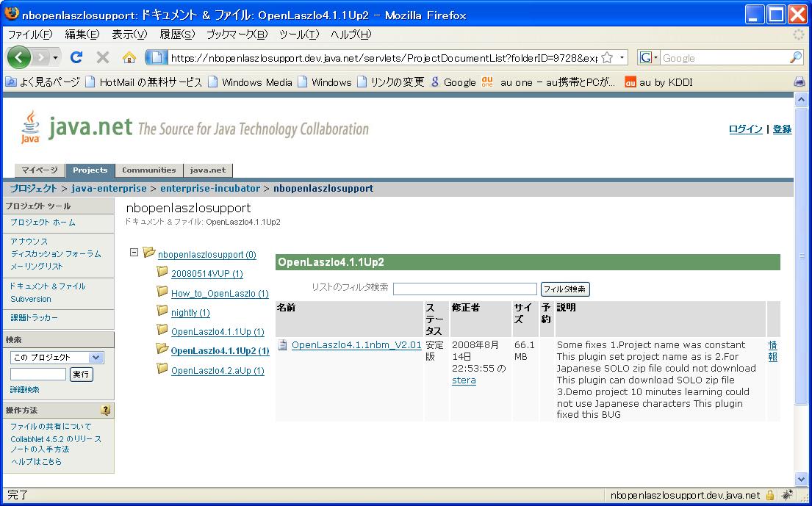Image resolution: width=812 pixels, height=506 pixels.
Task: Click the OpenLaszlo4.2.aUp folder icon
Action: (162, 369)
